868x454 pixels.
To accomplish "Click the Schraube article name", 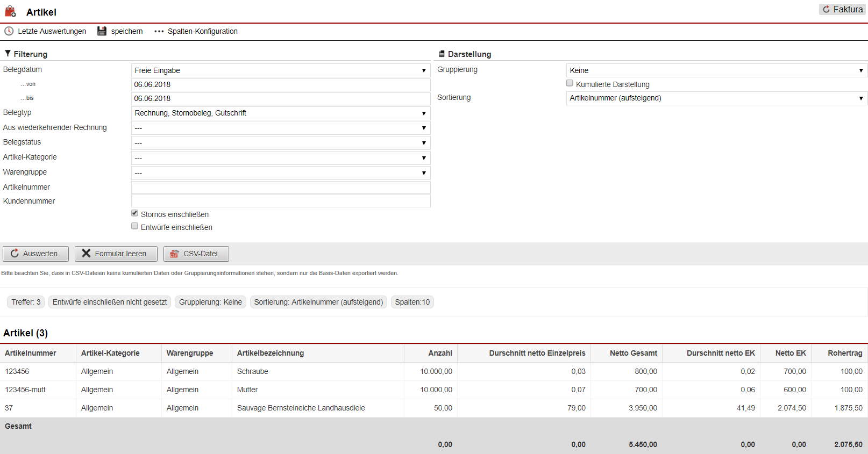I will pyautogui.click(x=253, y=371).
